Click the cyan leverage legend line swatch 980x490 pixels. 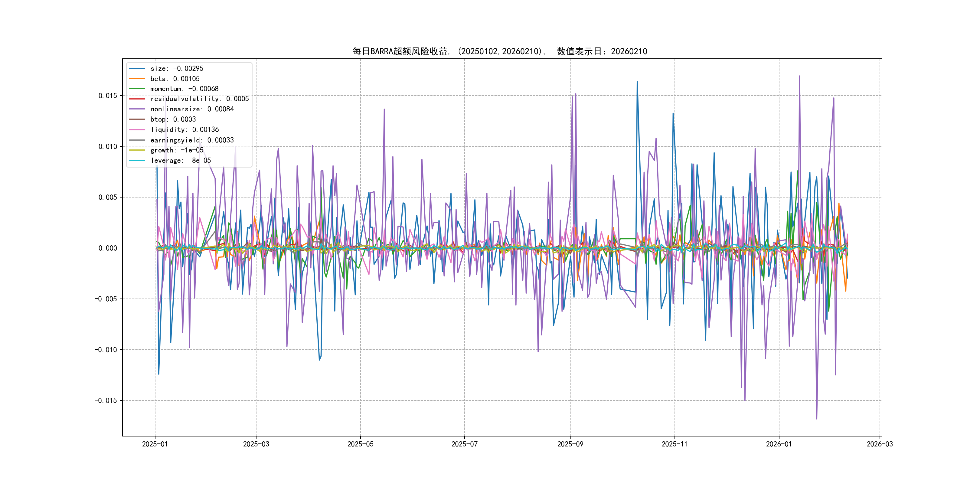tap(137, 161)
